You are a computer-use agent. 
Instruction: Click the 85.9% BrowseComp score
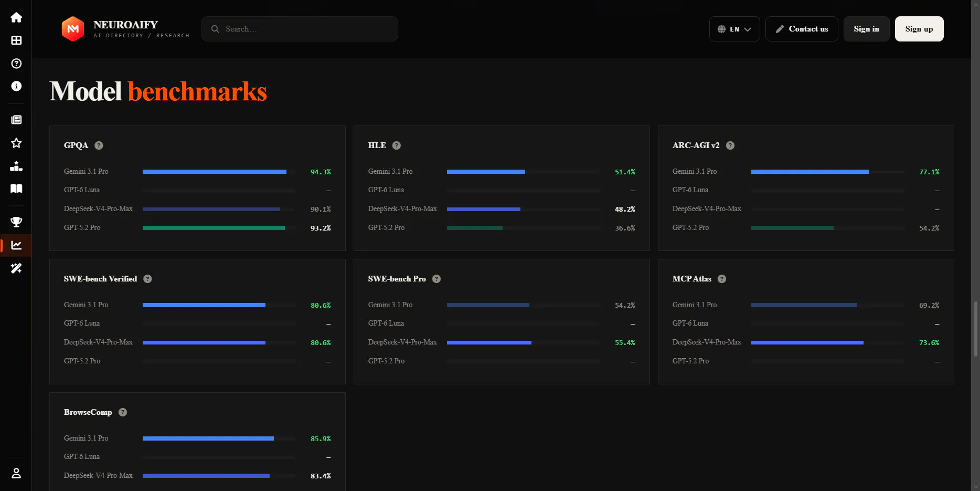321,438
